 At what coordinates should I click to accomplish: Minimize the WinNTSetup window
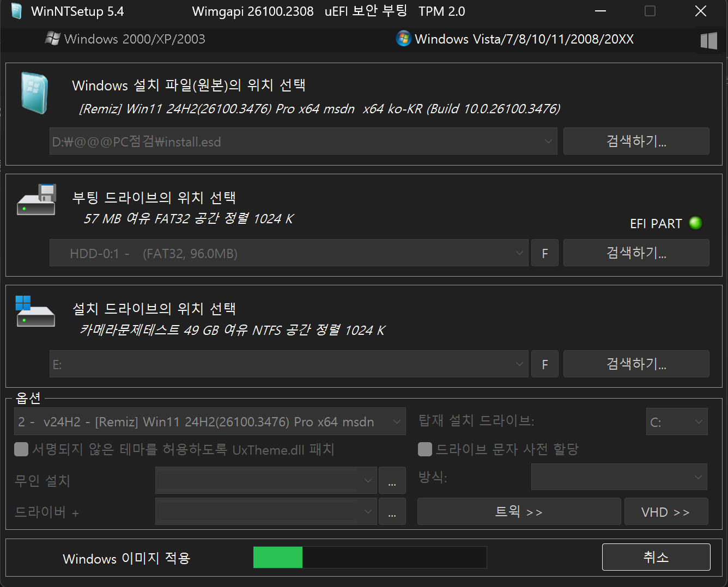pyautogui.click(x=600, y=11)
